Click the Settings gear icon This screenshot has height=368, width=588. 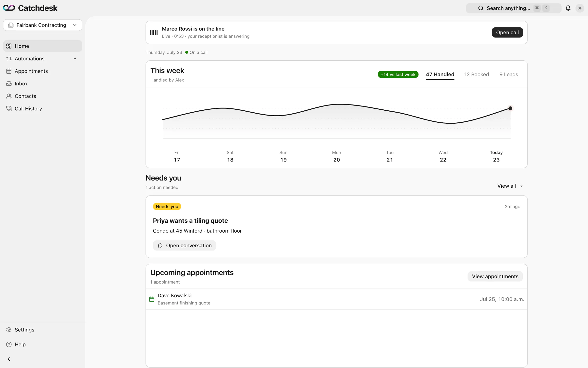[9, 330]
